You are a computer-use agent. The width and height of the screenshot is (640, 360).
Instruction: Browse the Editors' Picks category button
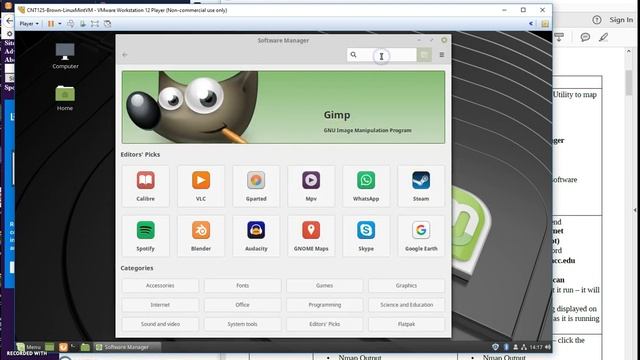tap(324, 324)
